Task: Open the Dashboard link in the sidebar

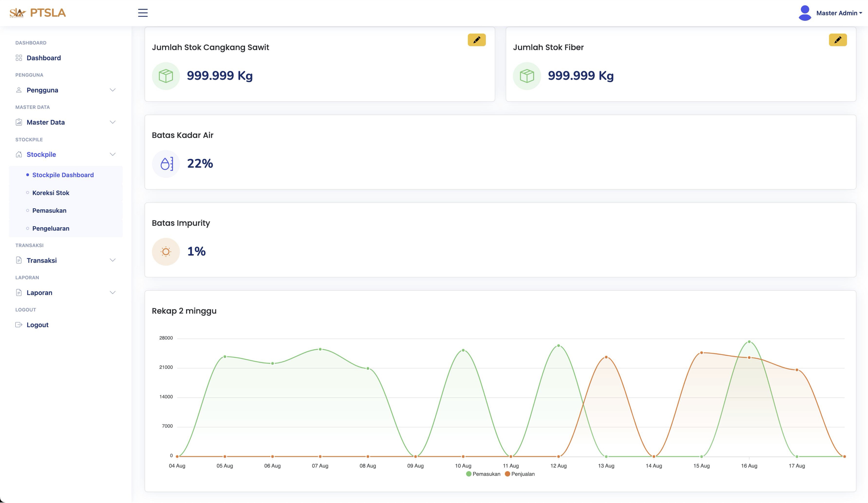Action: pos(43,58)
